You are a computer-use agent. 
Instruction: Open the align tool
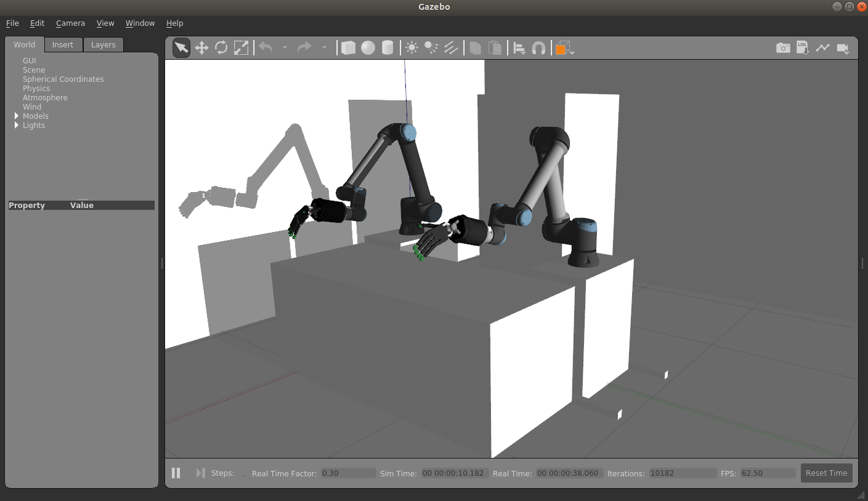[x=519, y=48]
